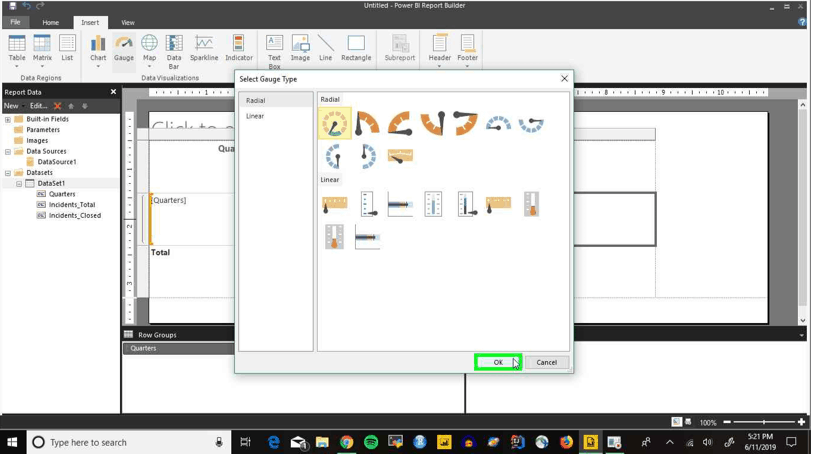This screenshot has width=813, height=455.
Task: Click the Data Bar icon
Action: tap(174, 52)
